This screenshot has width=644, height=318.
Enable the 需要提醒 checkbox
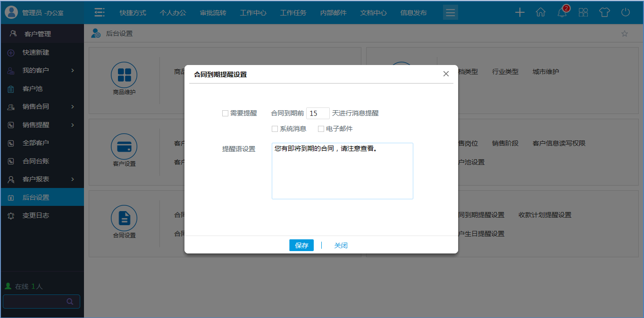(226, 114)
